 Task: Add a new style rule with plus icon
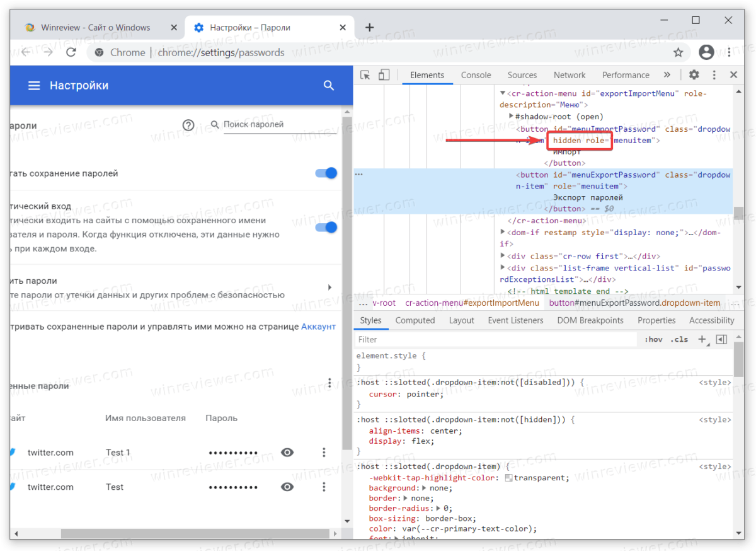click(x=702, y=339)
